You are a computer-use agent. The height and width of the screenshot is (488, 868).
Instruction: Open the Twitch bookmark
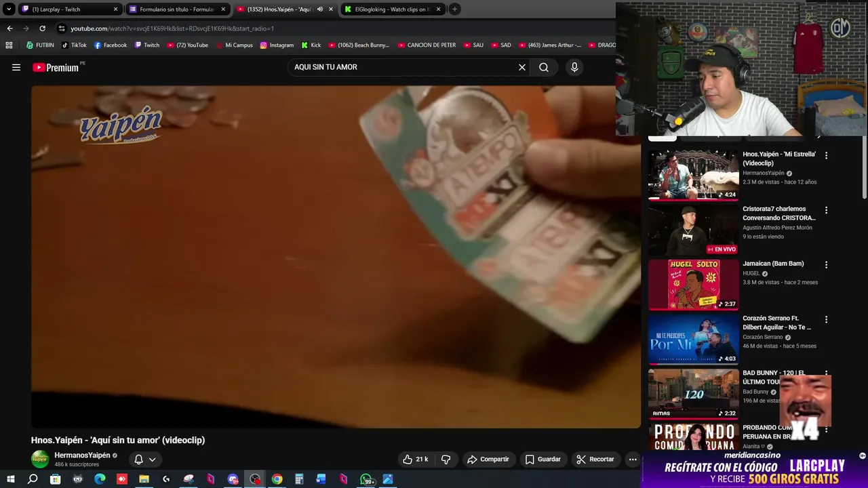coord(147,45)
